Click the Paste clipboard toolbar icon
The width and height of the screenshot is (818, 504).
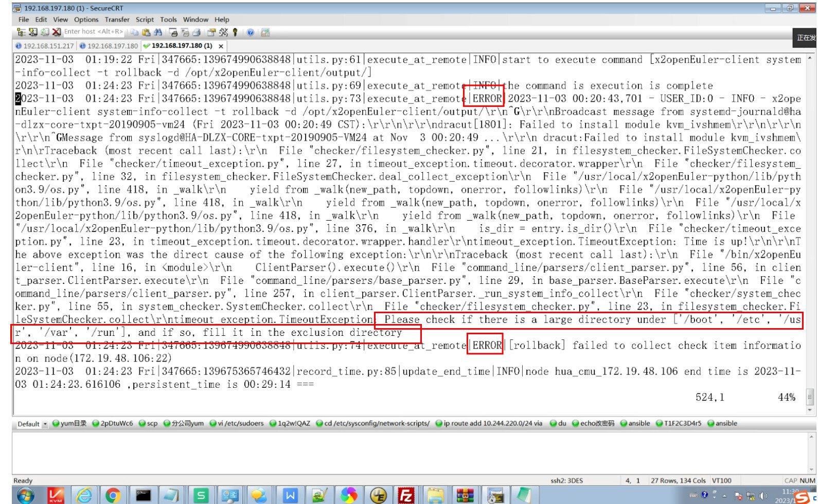tap(147, 32)
